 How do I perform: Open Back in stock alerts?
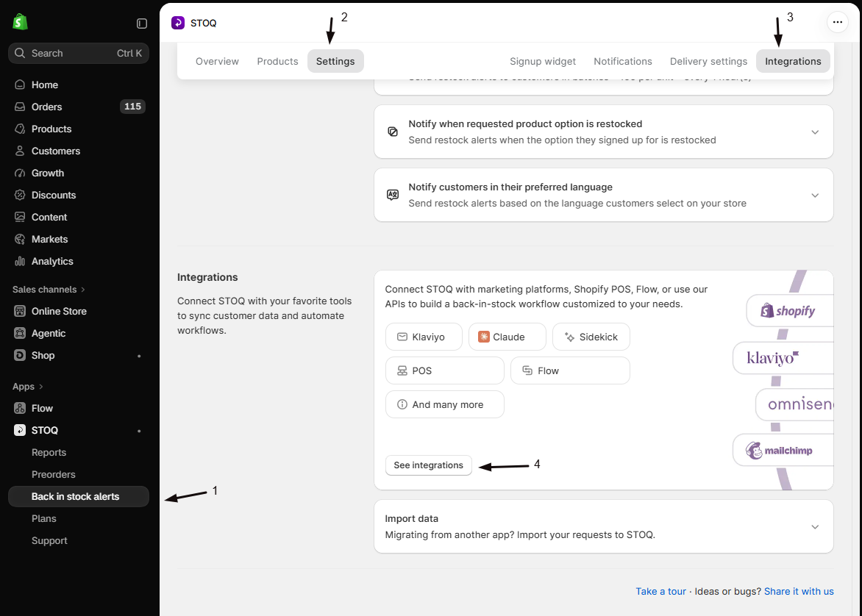click(x=79, y=496)
